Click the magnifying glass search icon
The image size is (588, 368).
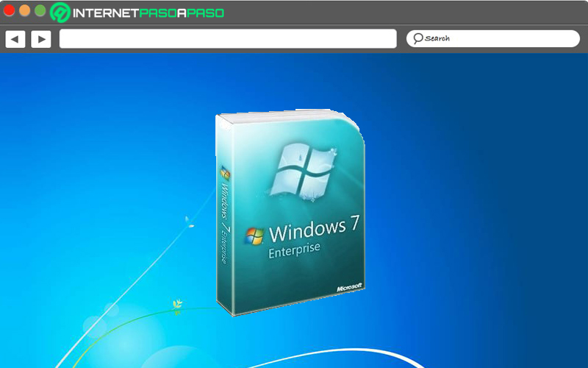click(417, 38)
